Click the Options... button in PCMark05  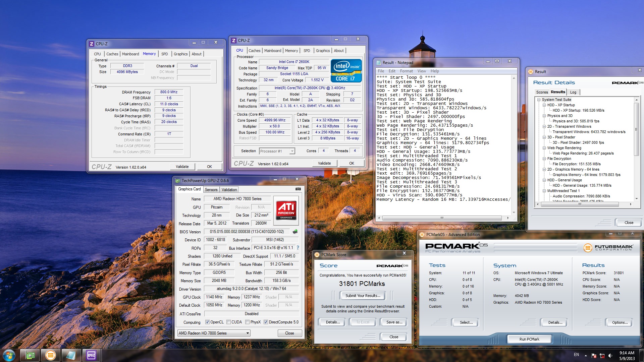tap(620, 322)
